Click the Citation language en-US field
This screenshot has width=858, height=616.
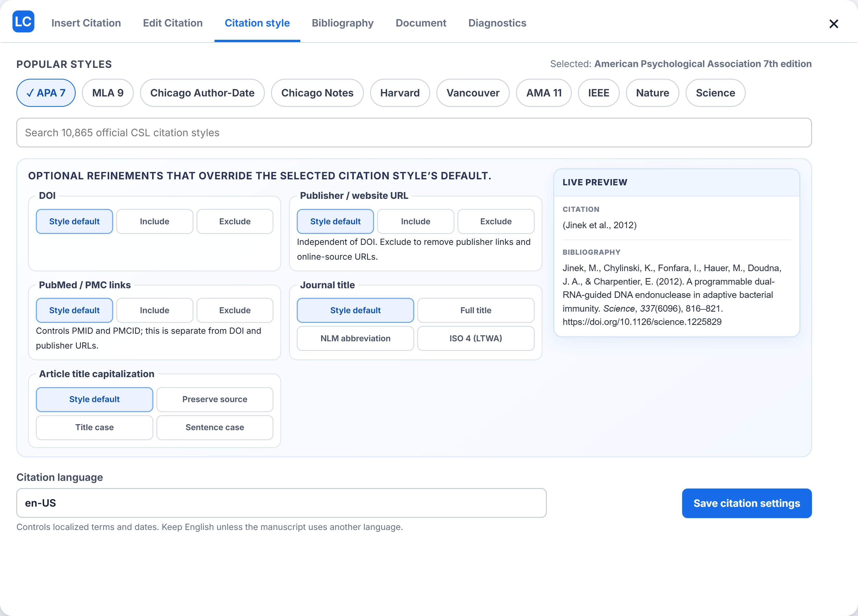[282, 503]
